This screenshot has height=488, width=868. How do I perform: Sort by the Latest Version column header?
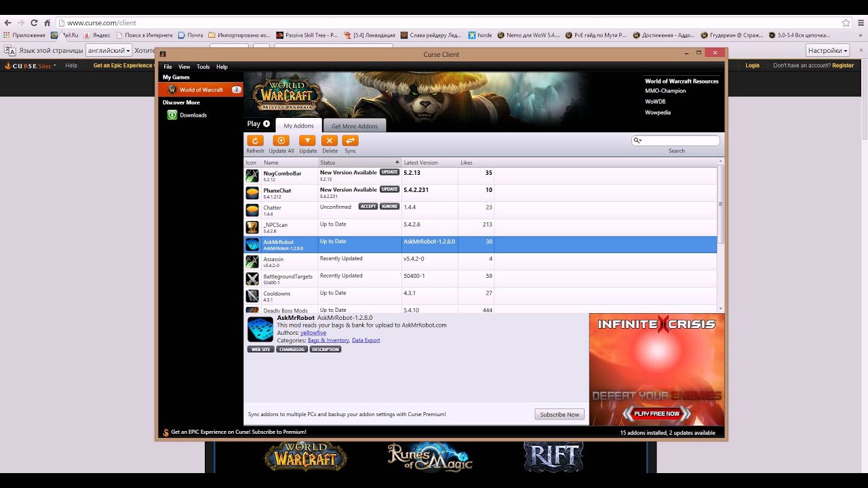[430, 163]
